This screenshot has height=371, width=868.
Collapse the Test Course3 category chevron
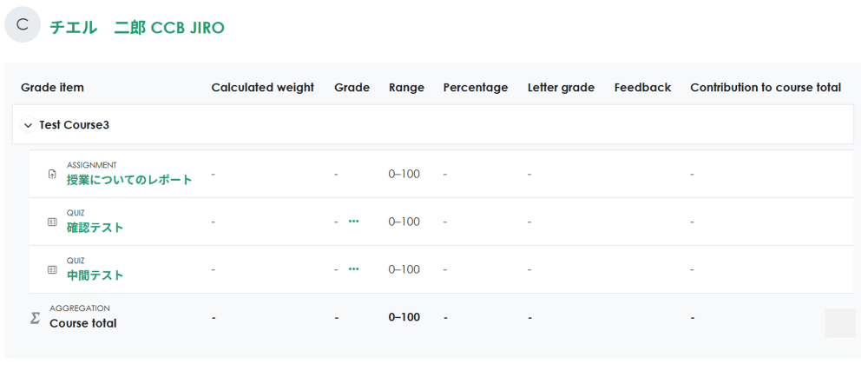point(28,125)
